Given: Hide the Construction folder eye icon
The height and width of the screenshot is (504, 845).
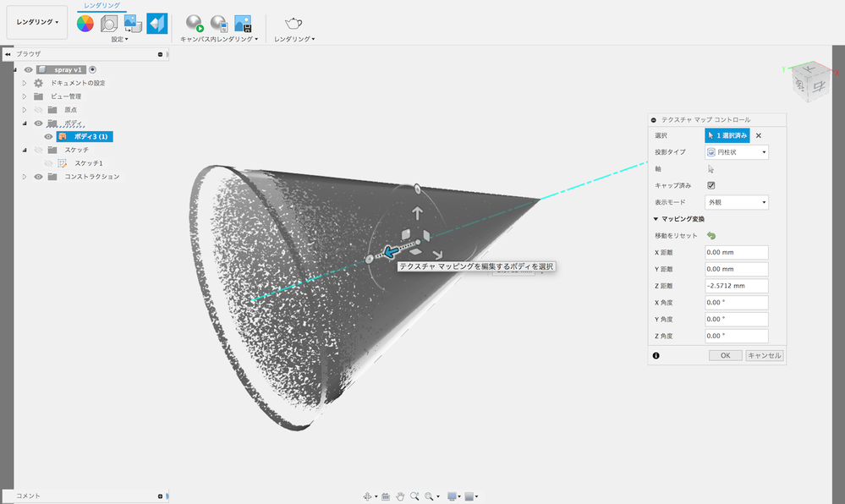Looking at the screenshot, I should coord(38,176).
